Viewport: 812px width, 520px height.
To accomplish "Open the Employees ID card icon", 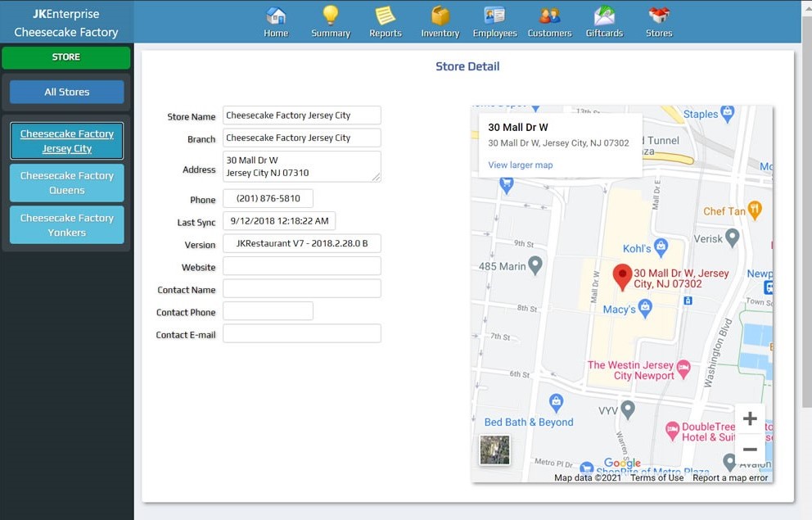I will pos(494,16).
